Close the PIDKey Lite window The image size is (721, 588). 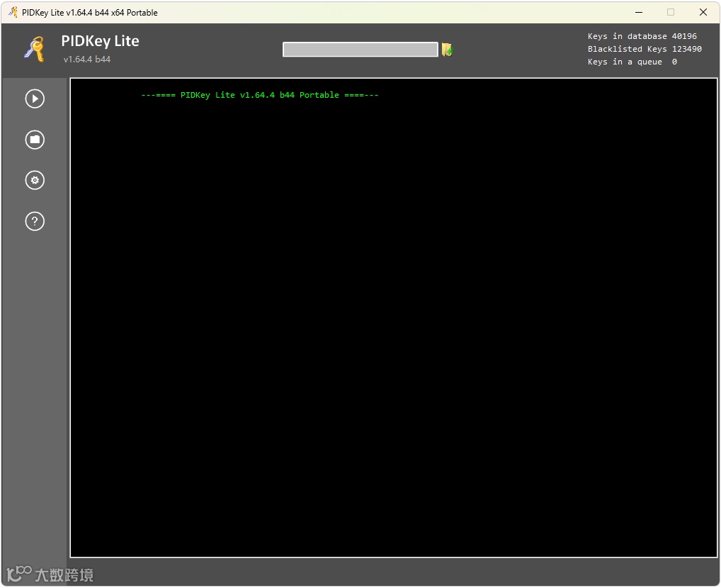point(703,13)
